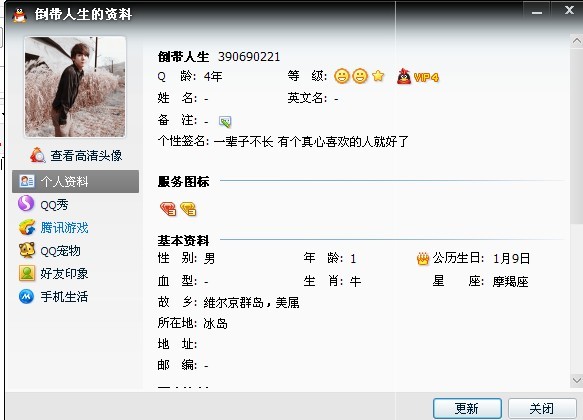Go to the 手机生活 section
Viewport: 583px width, 420px height.
coord(54,297)
